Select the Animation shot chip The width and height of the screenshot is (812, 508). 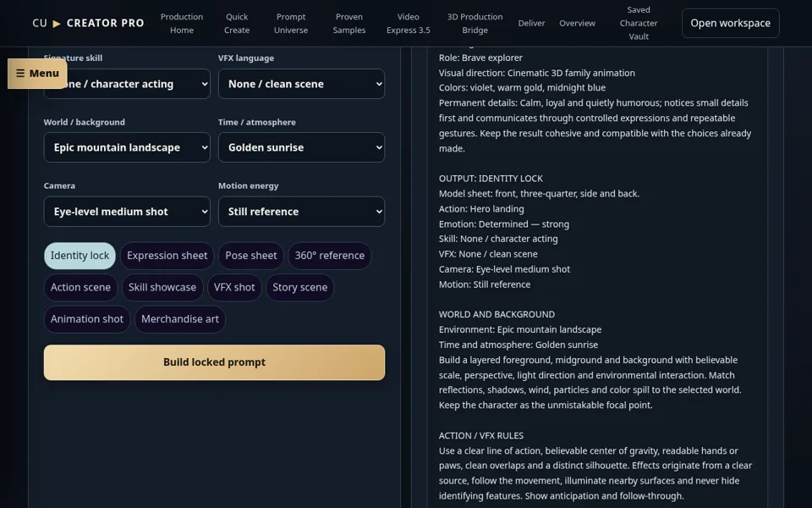87,319
